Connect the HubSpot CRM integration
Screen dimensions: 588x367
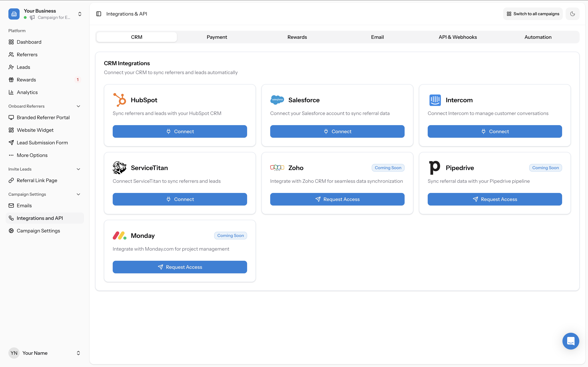(x=180, y=131)
